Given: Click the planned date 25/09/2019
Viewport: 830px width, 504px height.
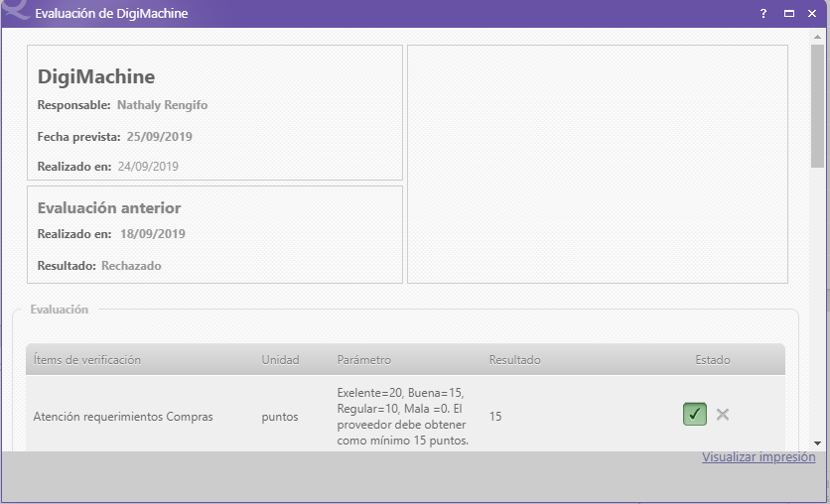Looking at the screenshot, I should coord(159,137).
